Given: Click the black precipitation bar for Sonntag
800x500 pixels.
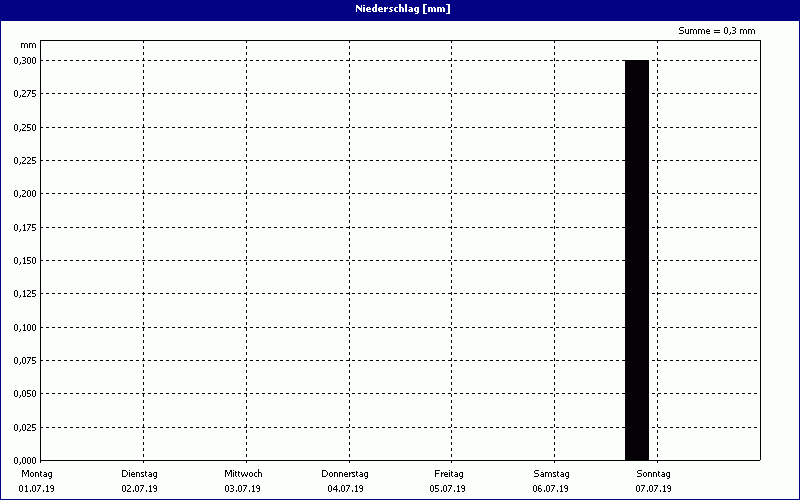Looking at the screenshot, I should (x=636, y=260).
